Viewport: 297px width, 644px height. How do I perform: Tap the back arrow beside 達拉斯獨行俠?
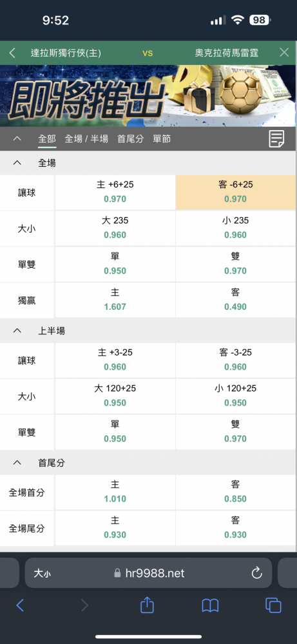click(x=12, y=53)
